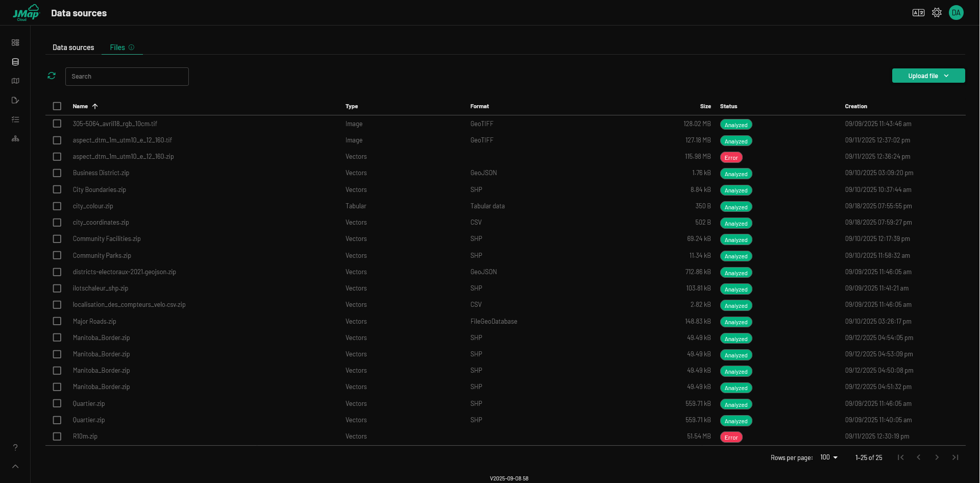Open the rows per page dropdown
Image resolution: width=980 pixels, height=483 pixels.
pyautogui.click(x=829, y=457)
